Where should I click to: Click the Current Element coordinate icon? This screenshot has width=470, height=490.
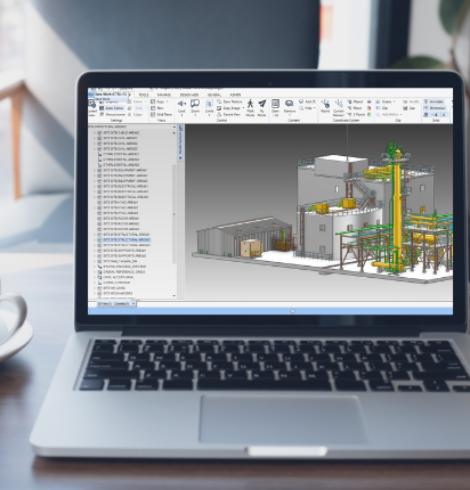pyautogui.click(x=339, y=104)
